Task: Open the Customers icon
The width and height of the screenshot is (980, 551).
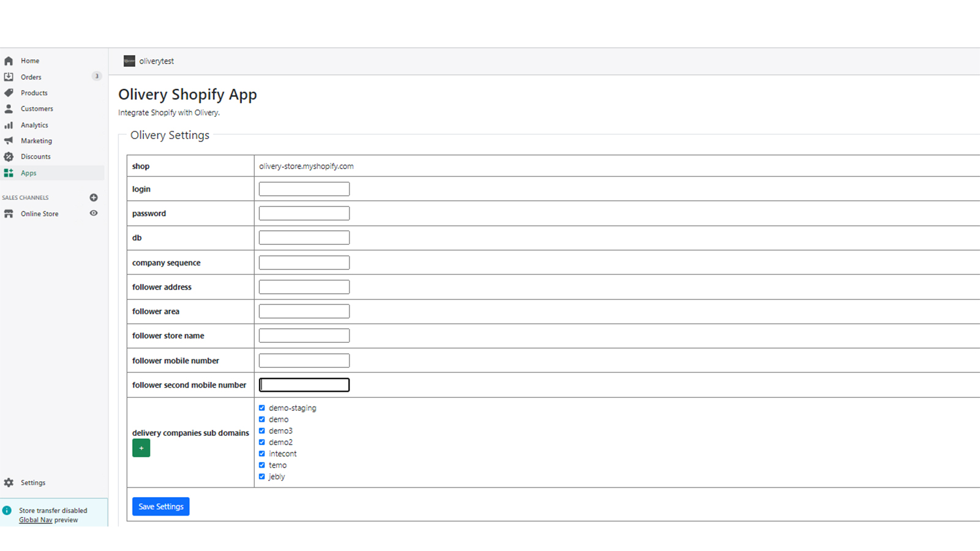Action: click(x=9, y=108)
